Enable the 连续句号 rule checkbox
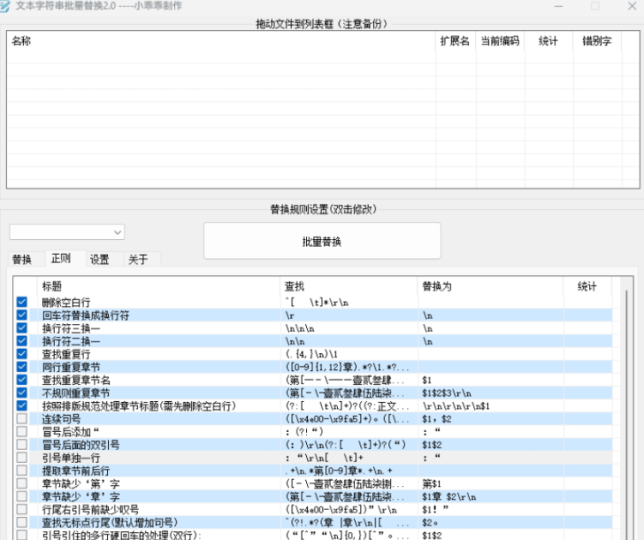 click(x=22, y=419)
